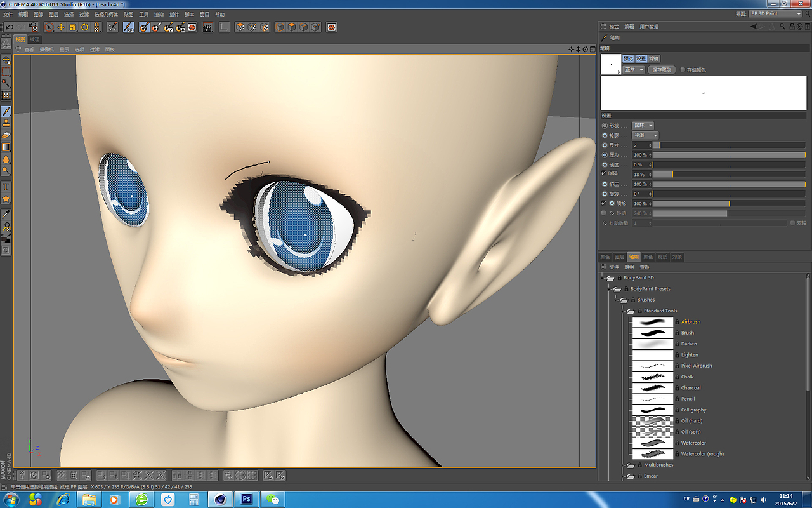Click the 尺寸 size radio button
Screen dimensions: 812x508
pos(605,145)
